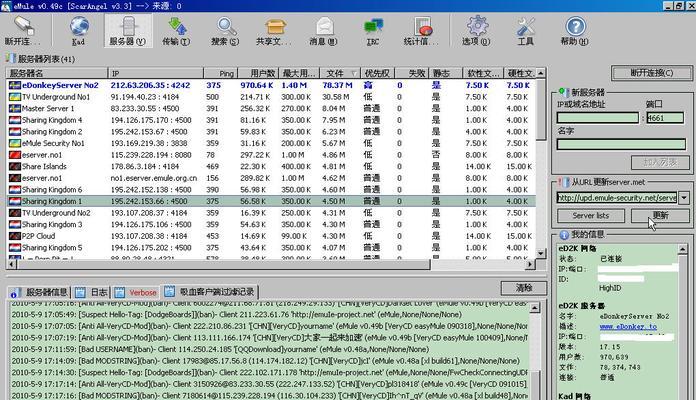Open the Transfers toolbar icon
The width and height of the screenshot is (696, 400).
177,26
